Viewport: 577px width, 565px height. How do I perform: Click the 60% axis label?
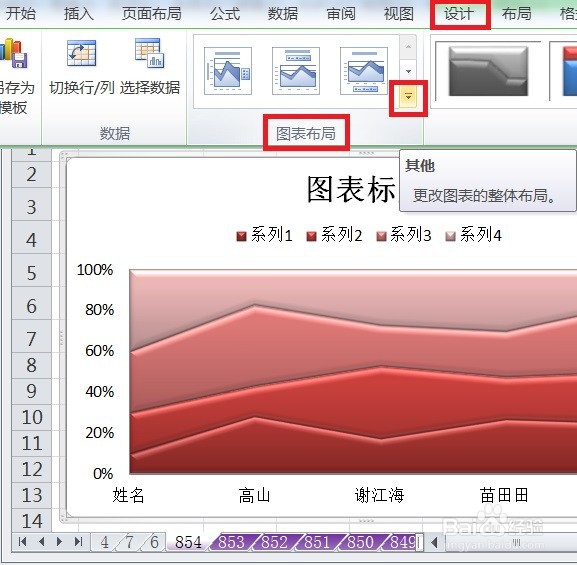pos(99,351)
